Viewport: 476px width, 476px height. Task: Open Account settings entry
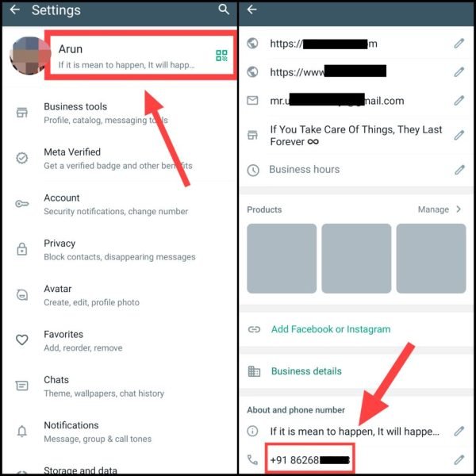point(120,204)
